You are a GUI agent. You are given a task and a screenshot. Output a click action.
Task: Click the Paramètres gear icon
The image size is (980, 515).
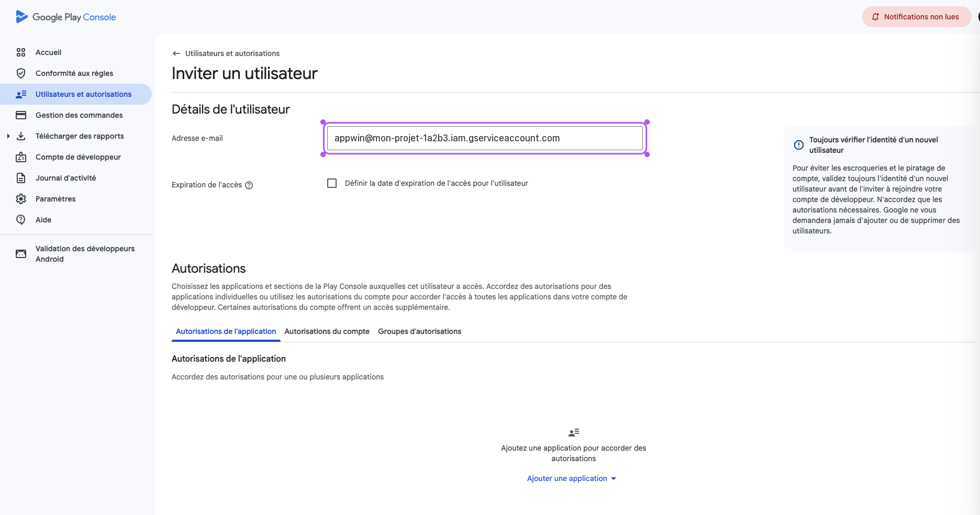[21, 199]
